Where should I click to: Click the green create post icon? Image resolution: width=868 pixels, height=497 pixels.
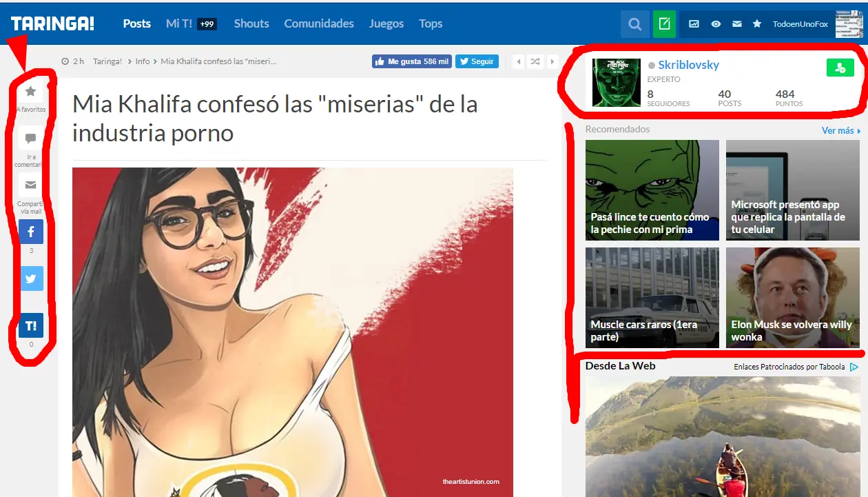664,24
